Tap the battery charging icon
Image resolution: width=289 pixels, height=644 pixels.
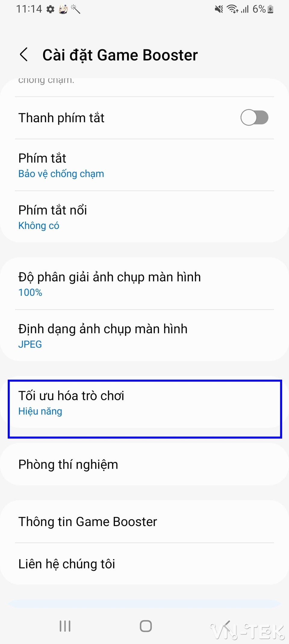(270, 9)
